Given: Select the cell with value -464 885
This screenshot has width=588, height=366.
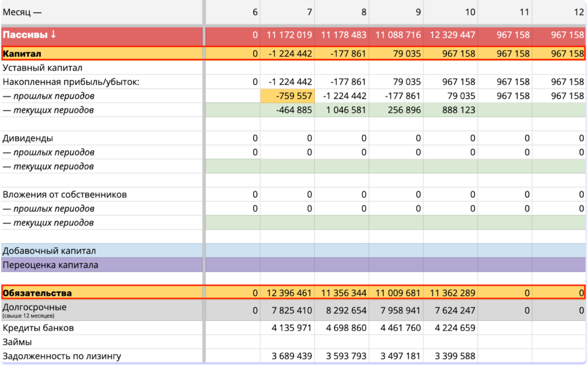Looking at the screenshot, I should pyautogui.click(x=288, y=110).
